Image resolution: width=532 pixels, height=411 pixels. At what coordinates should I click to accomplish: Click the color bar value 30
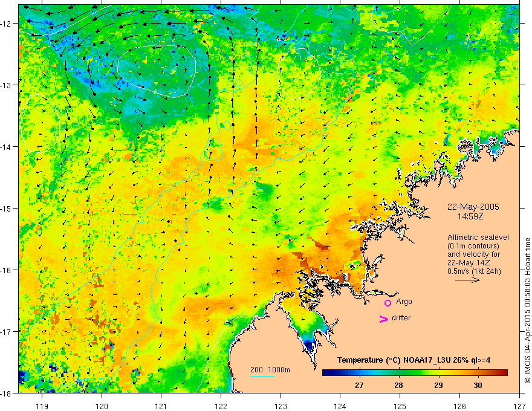tap(478, 386)
